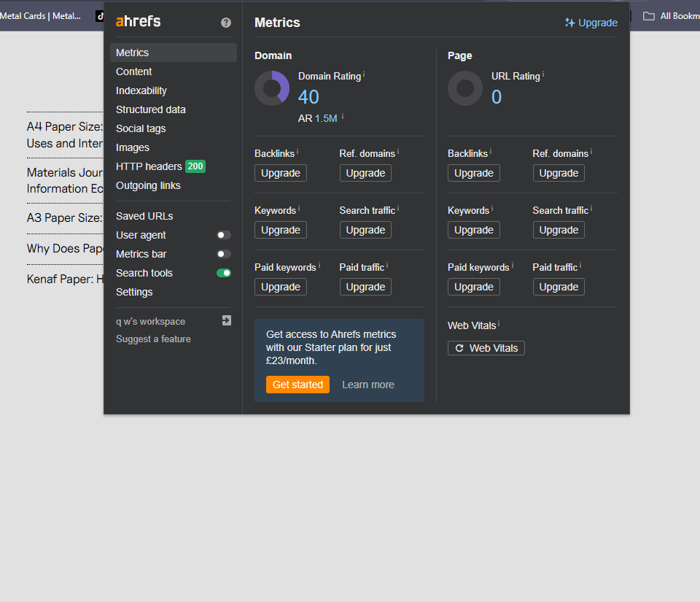Disable the Search tools switch
The width and height of the screenshot is (700, 602).
click(x=224, y=273)
